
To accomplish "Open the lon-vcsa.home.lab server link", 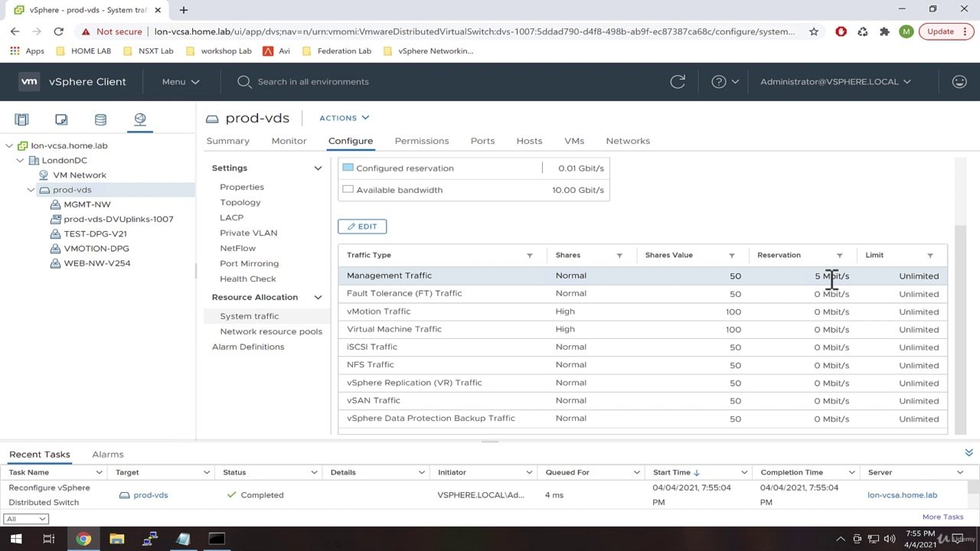I will 902,495.
